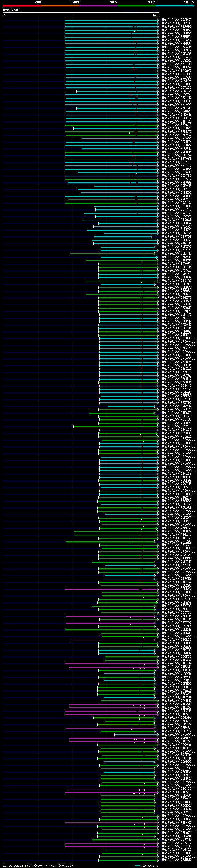The image size is (197, 868).
Task: Open label UniRef100_A9NRT3
Action: [x=177, y=131]
